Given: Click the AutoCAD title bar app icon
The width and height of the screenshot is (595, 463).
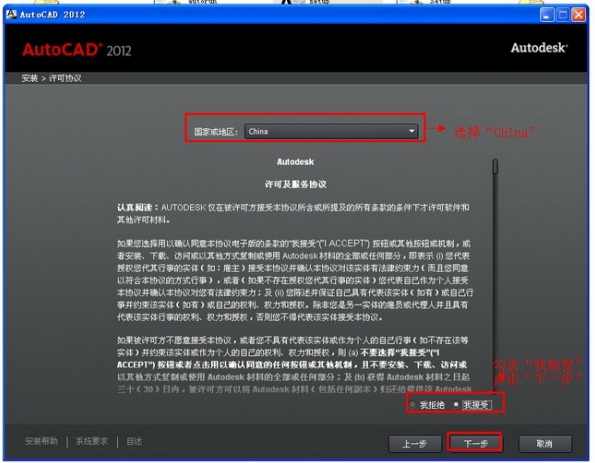Looking at the screenshot, I should [x=11, y=14].
